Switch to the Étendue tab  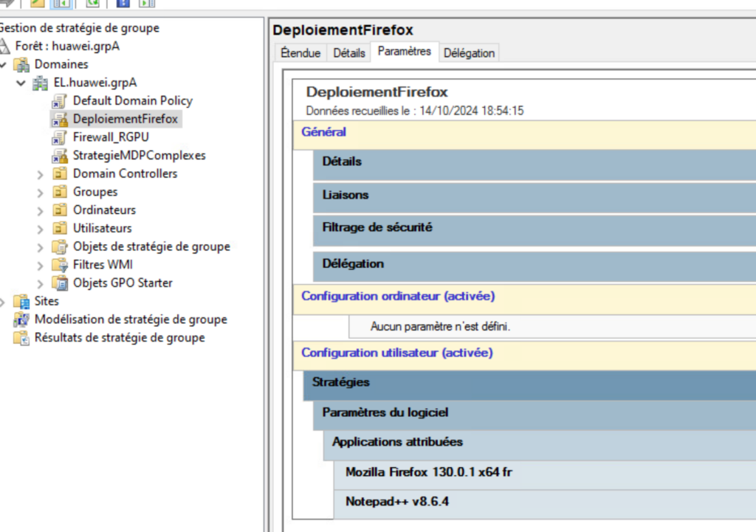pos(300,53)
